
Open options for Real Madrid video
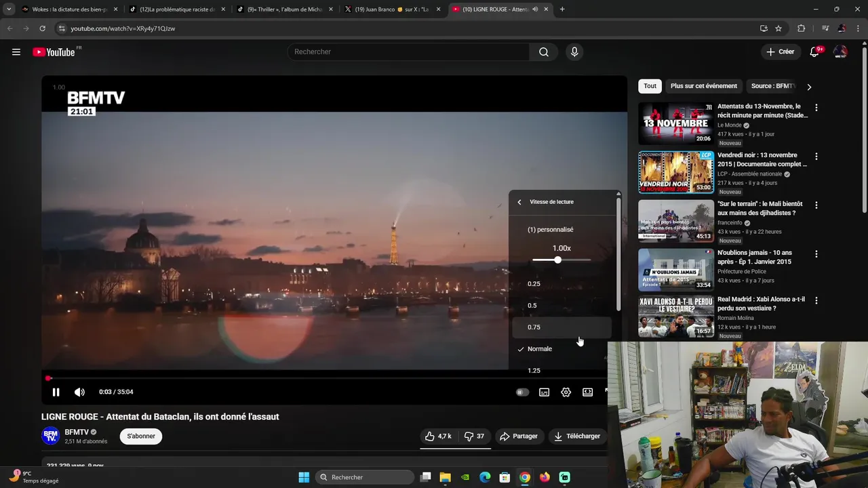(x=816, y=300)
